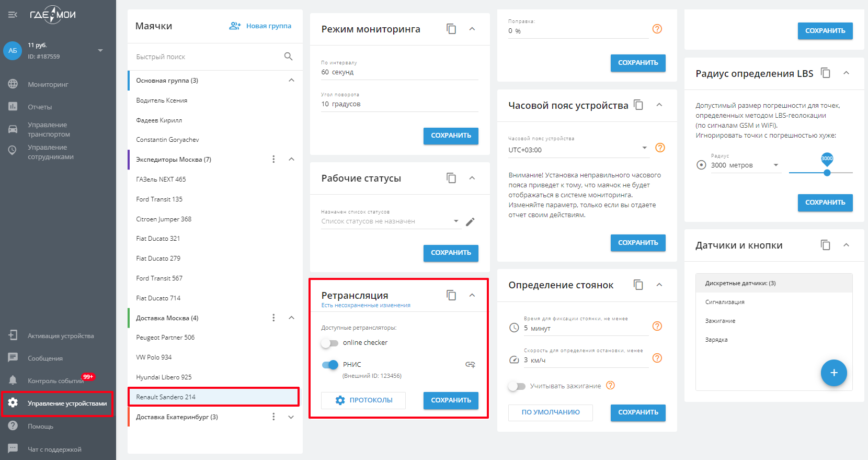Go to Отчеты in the sidebar
The width and height of the screenshot is (868, 460).
pyautogui.click(x=40, y=107)
